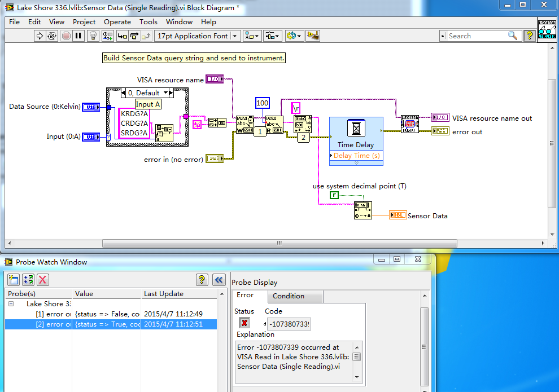Select VISA resource name terminal
This screenshot has width=559, height=392.
coord(215,79)
